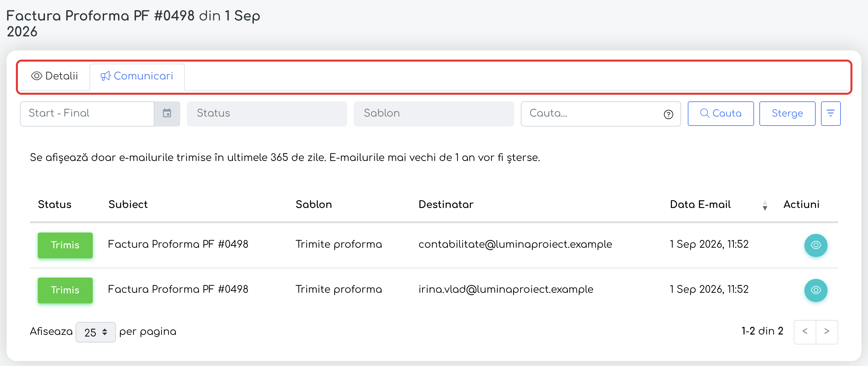Click Trimis status badge in first row
Image resolution: width=868 pixels, height=366 pixels.
[65, 245]
